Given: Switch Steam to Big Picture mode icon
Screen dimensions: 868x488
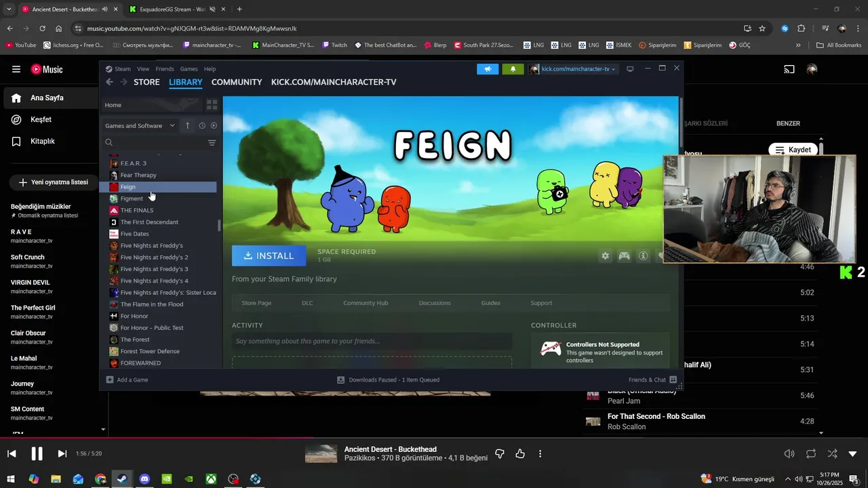Looking at the screenshot, I should (x=630, y=69).
